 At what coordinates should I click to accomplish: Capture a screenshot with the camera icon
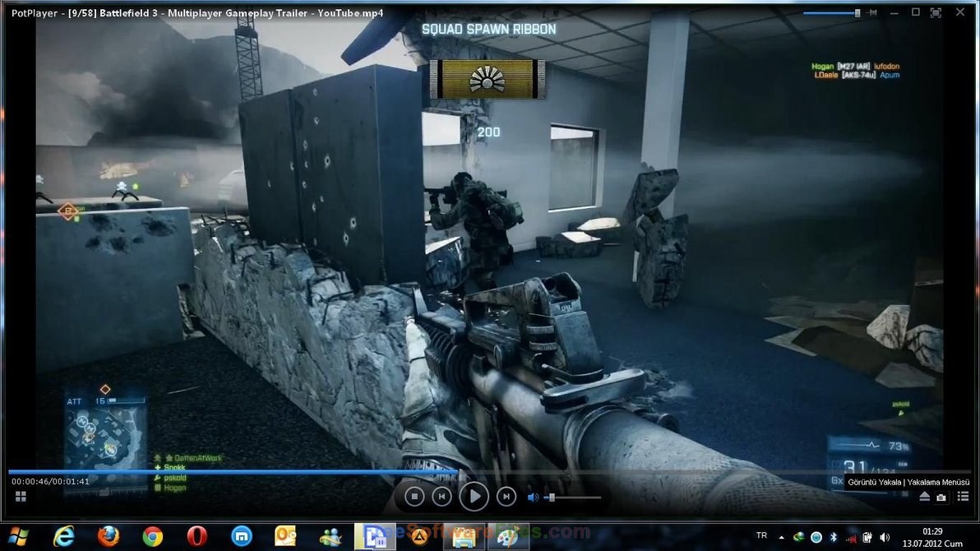point(941,498)
